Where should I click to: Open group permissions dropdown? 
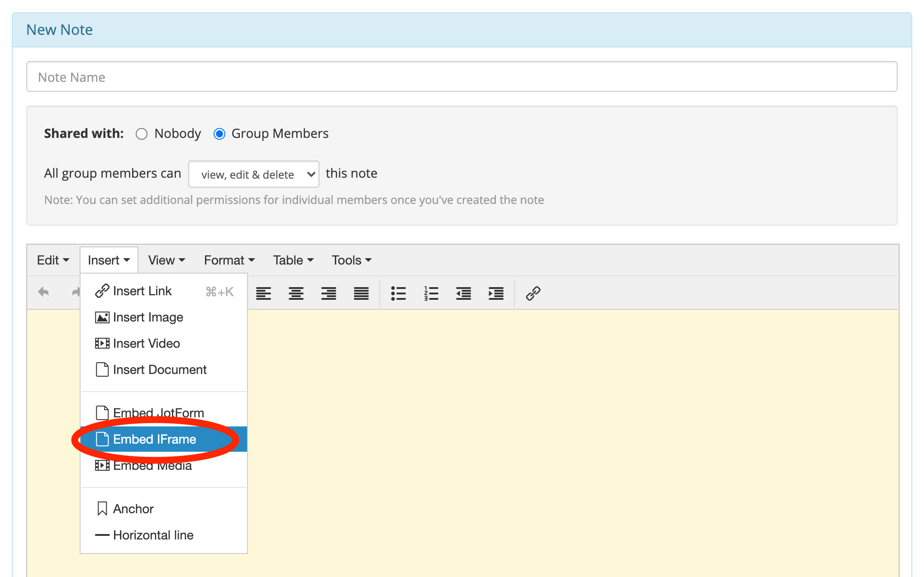click(253, 174)
